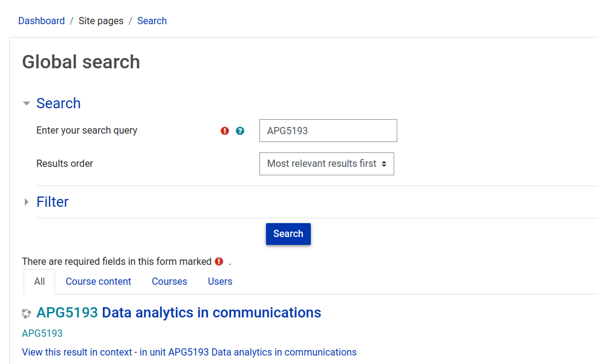Click the sort arrows in Results order select

[x=384, y=164]
